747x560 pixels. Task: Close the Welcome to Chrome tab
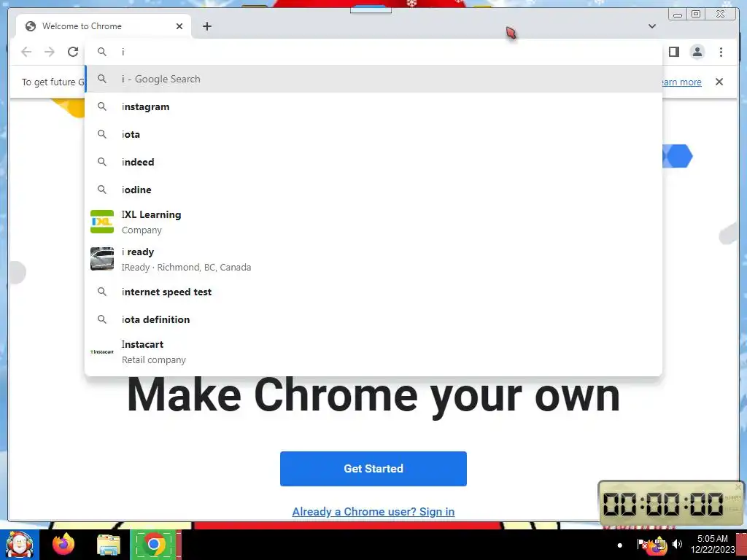pyautogui.click(x=179, y=26)
